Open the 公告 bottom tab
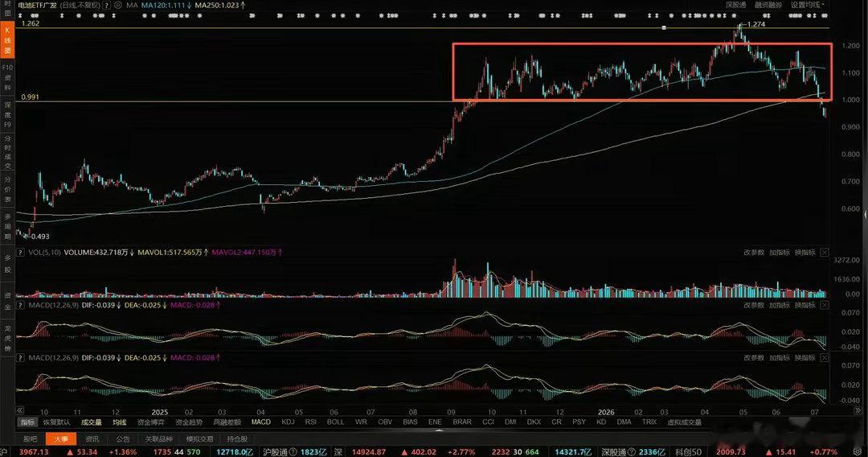The width and height of the screenshot is (868, 457). [123, 438]
